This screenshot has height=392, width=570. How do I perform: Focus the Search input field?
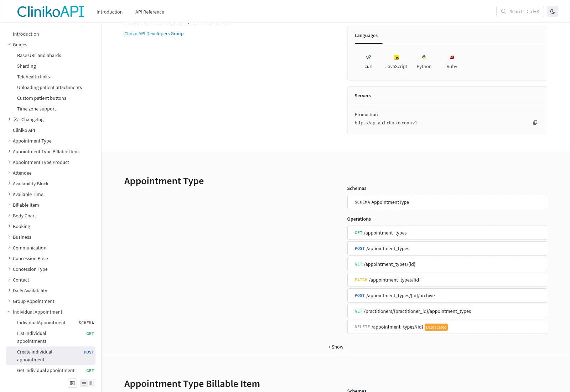[520, 11]
